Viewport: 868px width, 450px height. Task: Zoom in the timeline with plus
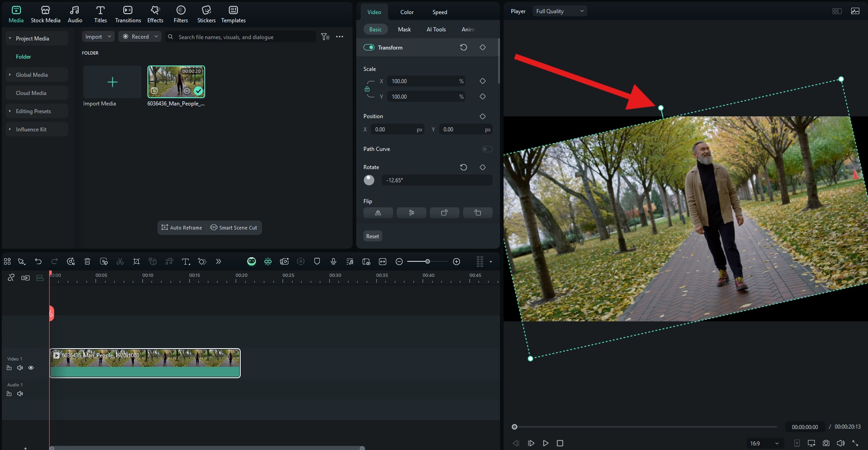click(x=457, y=261)
